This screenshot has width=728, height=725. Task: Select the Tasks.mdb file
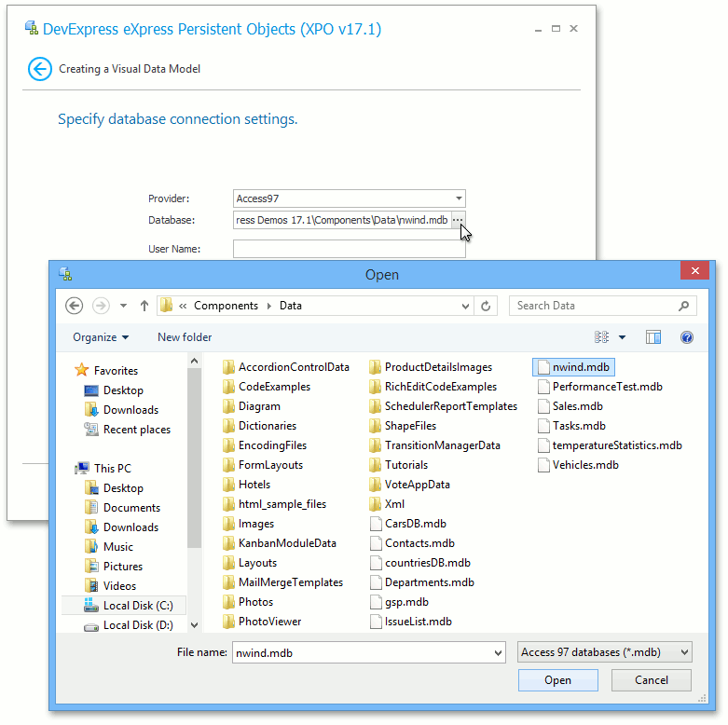click(571, 426)
